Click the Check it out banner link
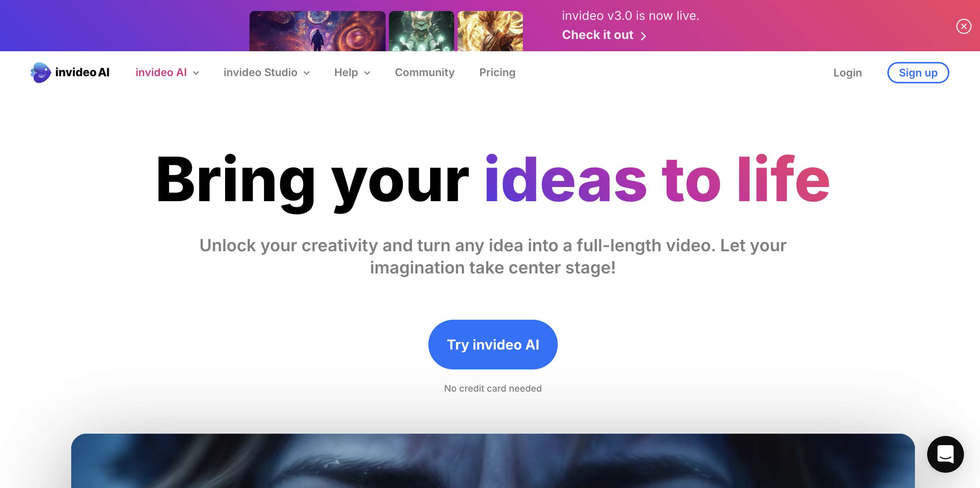The width and height of the screenshot is (980, 488). pos(598,35)
